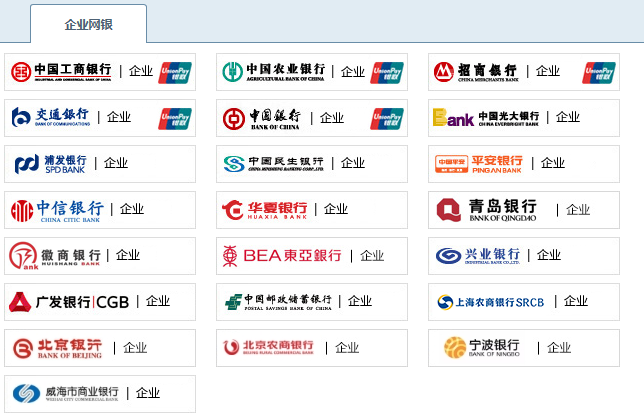
Task: Click the orange 中国平安 badge logo
Action: pyautogui.click(x=451, y=164)
